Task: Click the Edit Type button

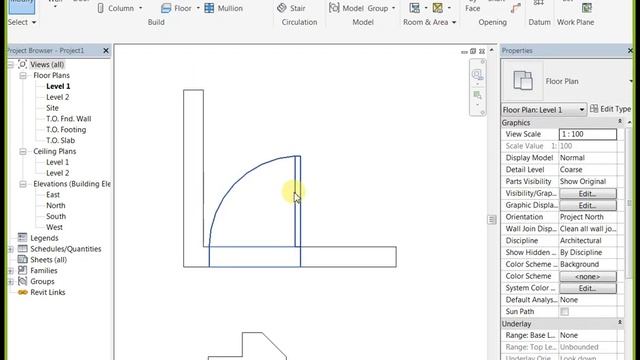Action: pyautogui.click(x=611, y=109)
